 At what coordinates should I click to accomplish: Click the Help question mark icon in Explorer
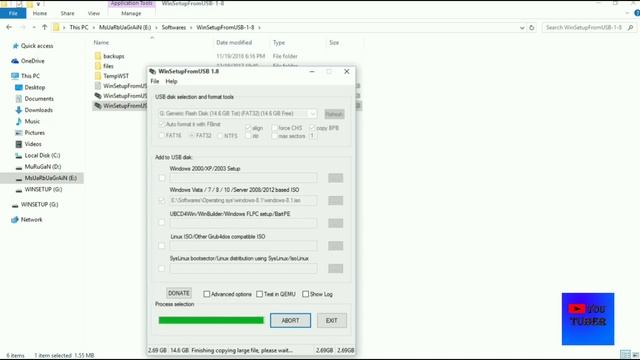(637, 13)
